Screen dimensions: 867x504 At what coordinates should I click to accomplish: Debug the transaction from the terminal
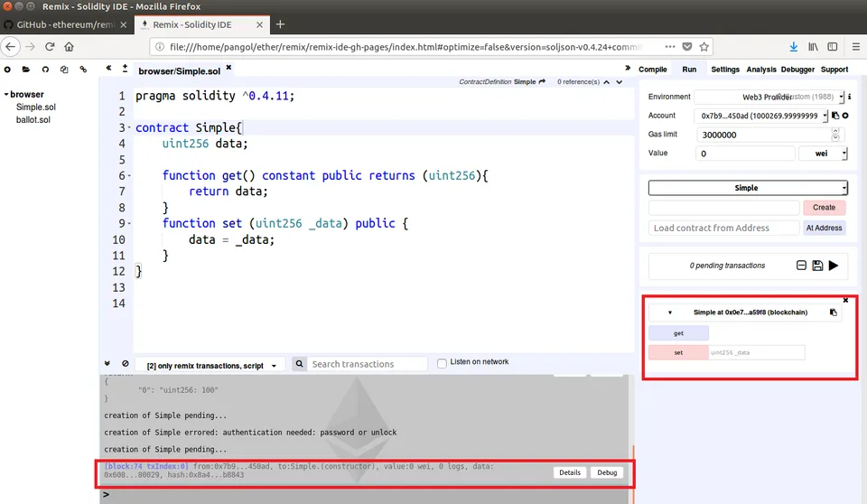pyautogui.click(x=607, y=472)
